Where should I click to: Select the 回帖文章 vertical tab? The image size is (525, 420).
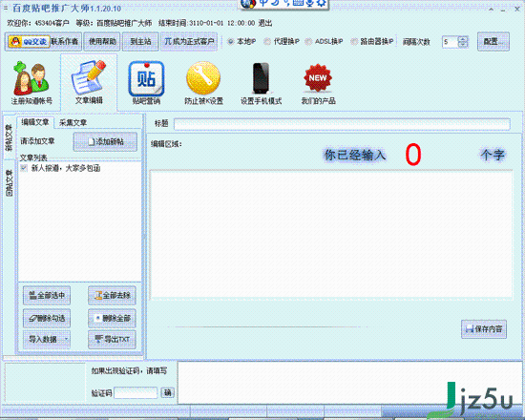[9, 183]
